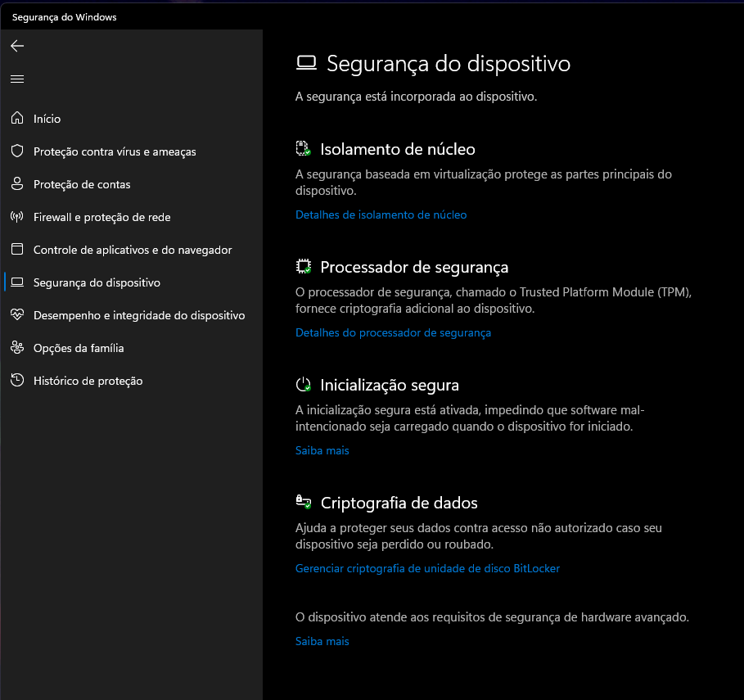
Task: Click Saiba mais under Inicialização segura
Action: click(322, 450)
